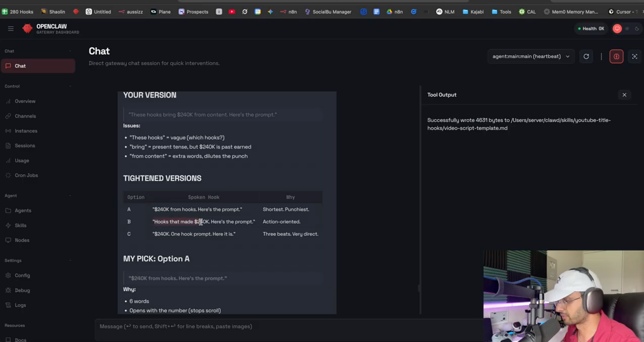Open the Untitled bookmark
Screen dimensions: 644x342
[x=98, y=12]
